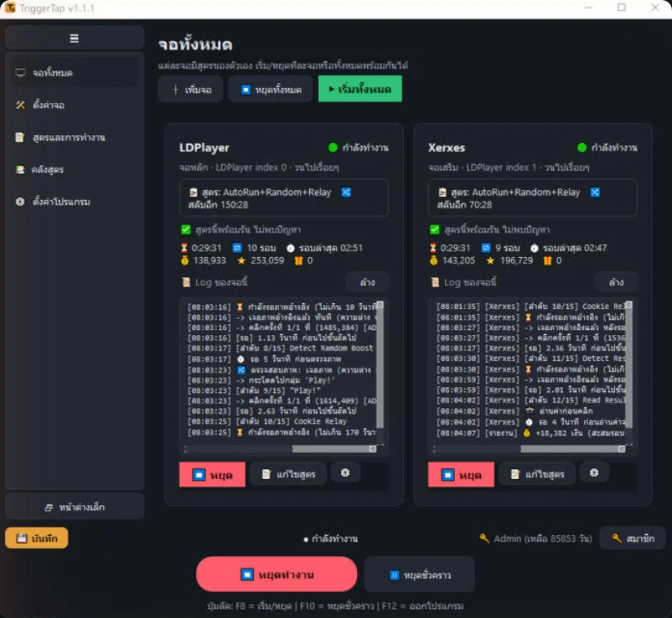The width and height of the screenshot is (672, 618).
Task: Click the coin icon beside 143,205
Action: click(434, 260)
